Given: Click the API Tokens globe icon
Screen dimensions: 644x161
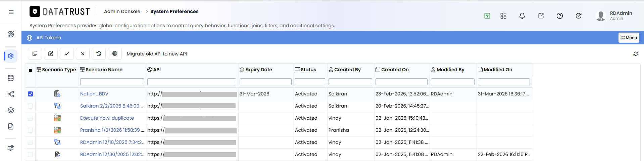Looking at the screenshot, I should 30,38.
